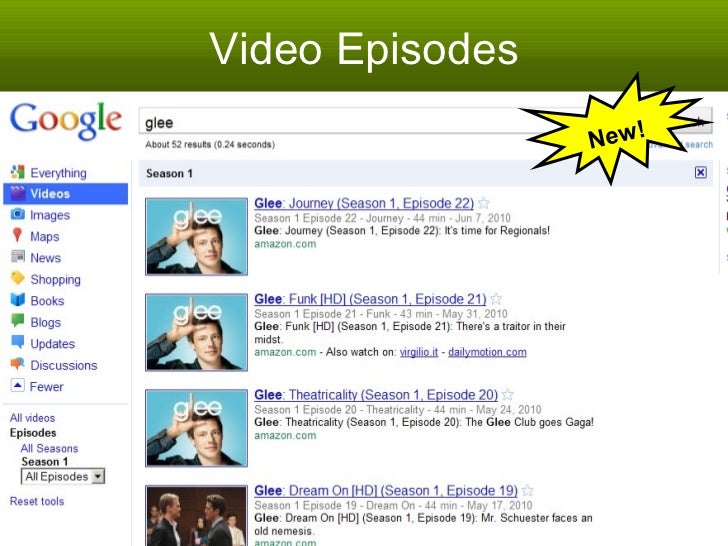Click amazon.com under Funk result
The height and width of the screenshot is (546, 728).
click(x=285, y=352)
